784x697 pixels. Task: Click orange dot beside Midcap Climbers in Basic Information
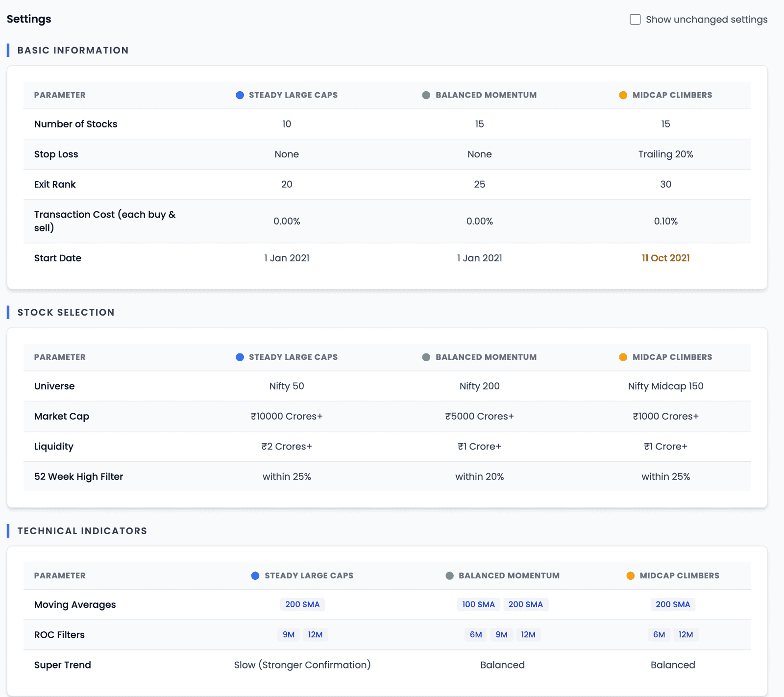click(x=623, y=95)
